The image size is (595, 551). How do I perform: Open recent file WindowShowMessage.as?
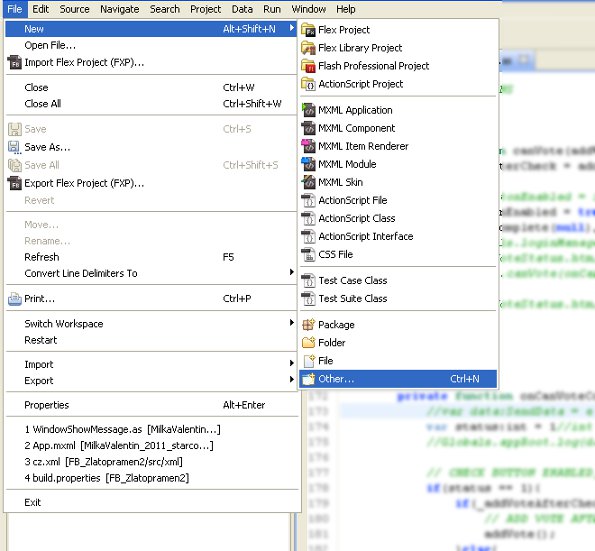pos(151,430)
